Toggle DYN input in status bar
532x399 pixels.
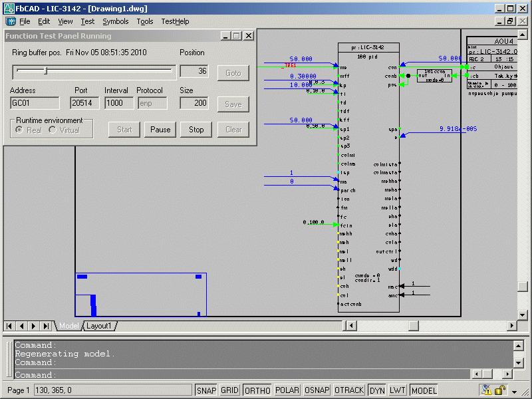click(x=377, y=390)
